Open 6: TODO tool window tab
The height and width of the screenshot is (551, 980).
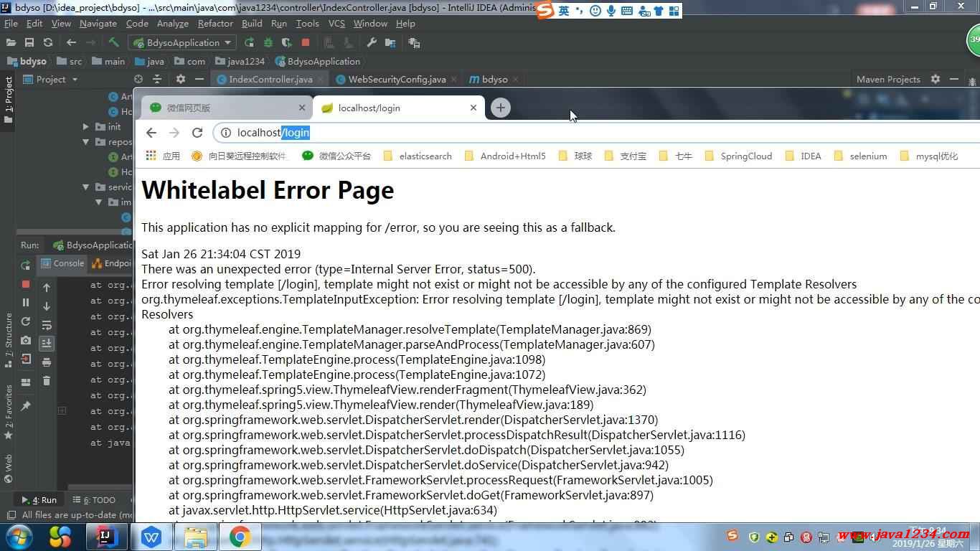point(93,500)
